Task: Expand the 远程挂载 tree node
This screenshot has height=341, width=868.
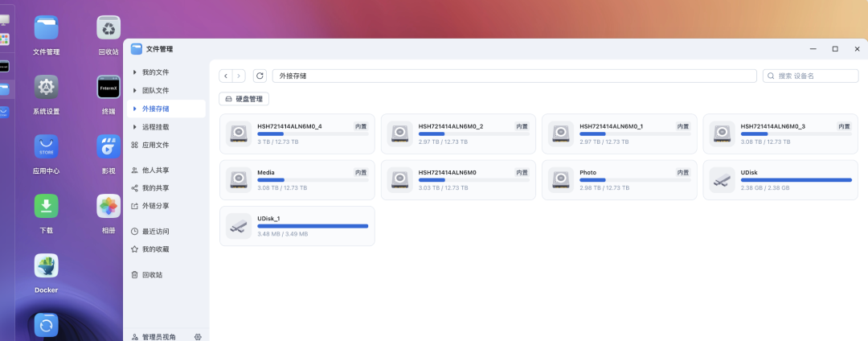Action: click(134, 127)
